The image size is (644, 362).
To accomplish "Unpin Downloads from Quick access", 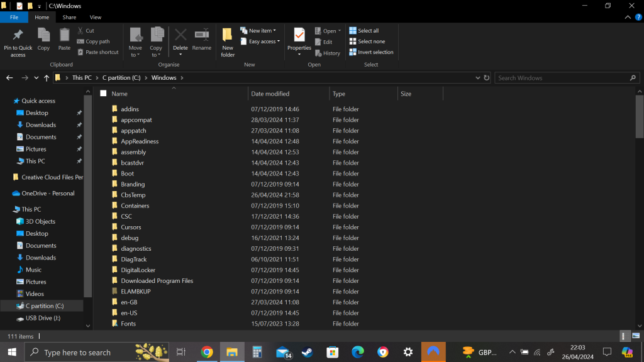I will [80, 124].
